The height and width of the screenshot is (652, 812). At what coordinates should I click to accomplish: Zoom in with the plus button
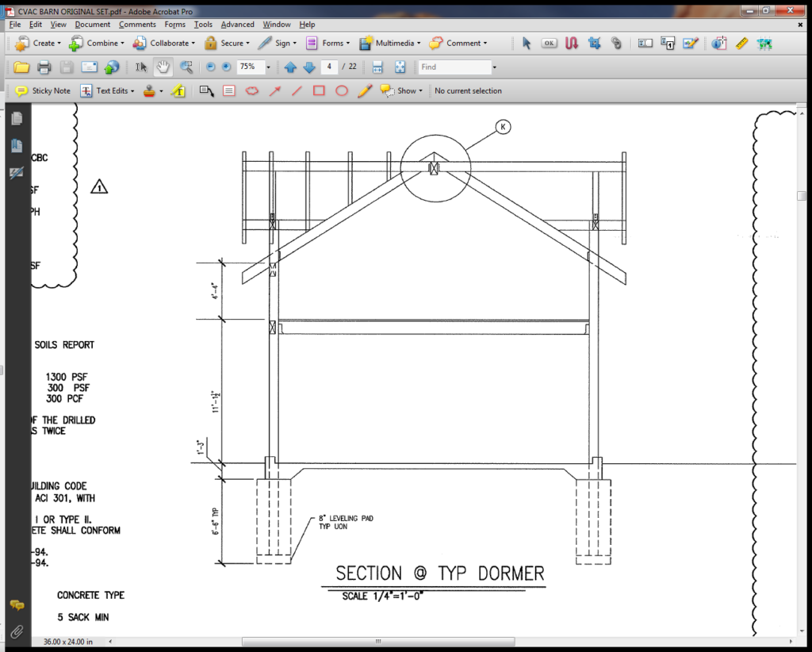pyautogui.click(x=226, y=67)
